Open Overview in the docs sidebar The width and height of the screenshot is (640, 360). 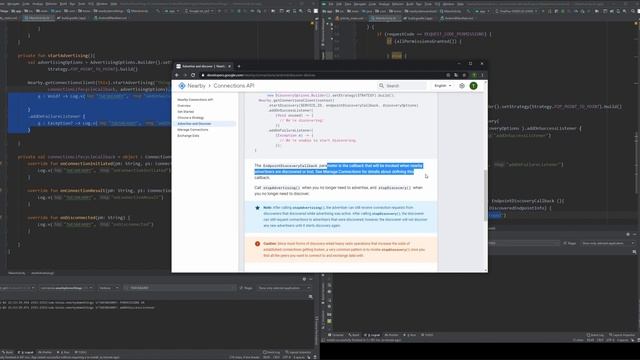[x=184, y=106]
